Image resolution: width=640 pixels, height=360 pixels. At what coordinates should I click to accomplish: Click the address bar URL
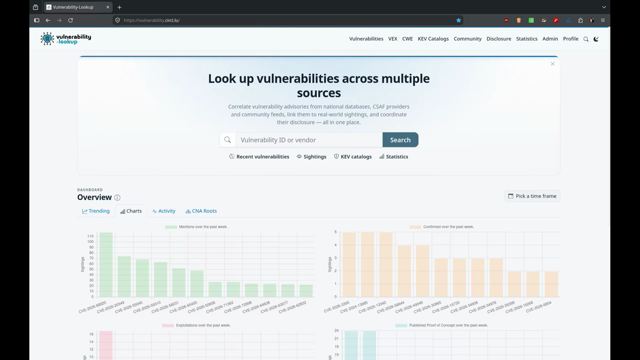[x=151, y=20]
